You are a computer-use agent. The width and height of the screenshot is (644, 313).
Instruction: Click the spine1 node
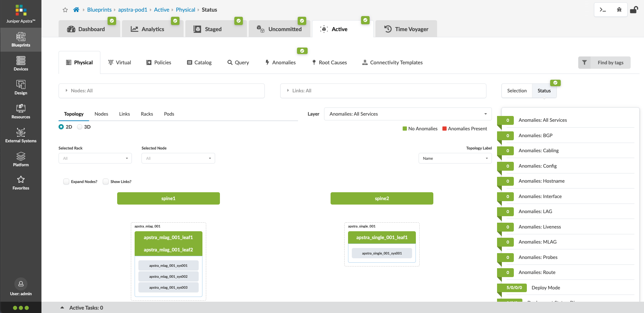[x=169, y=198]
